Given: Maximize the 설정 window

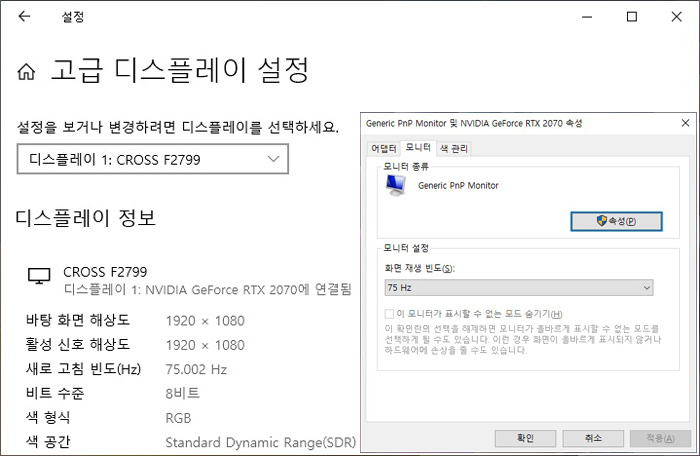Looking at the screenshot, I should click(632, 17).
